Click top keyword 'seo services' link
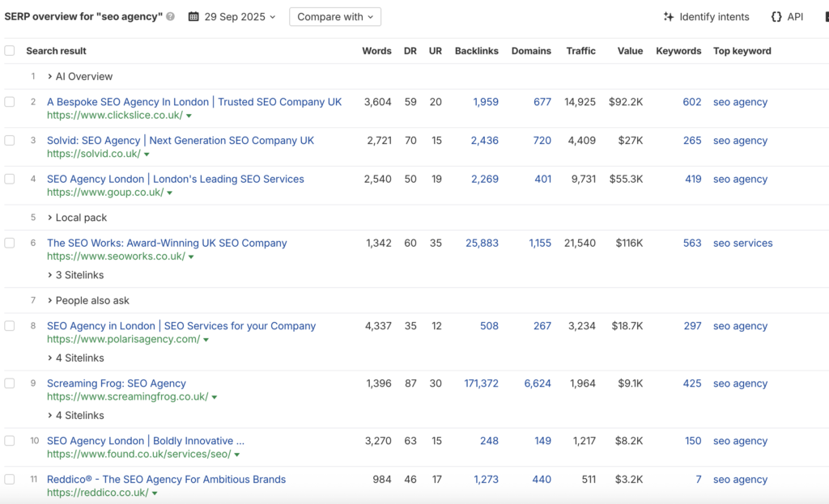This screenshot has height=504, width=829. click(742, 244)
